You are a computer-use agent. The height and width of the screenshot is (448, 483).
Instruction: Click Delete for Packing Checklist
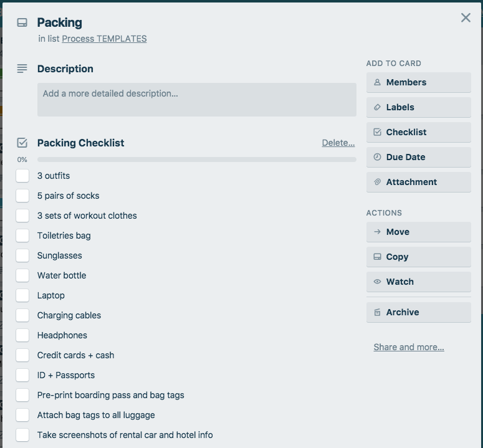point(338,143)
